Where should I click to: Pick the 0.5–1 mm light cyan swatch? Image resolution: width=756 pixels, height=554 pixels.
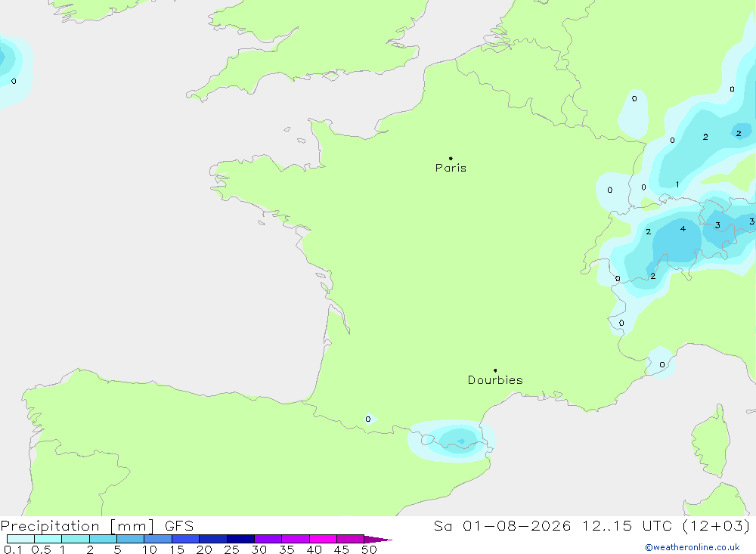48,539
